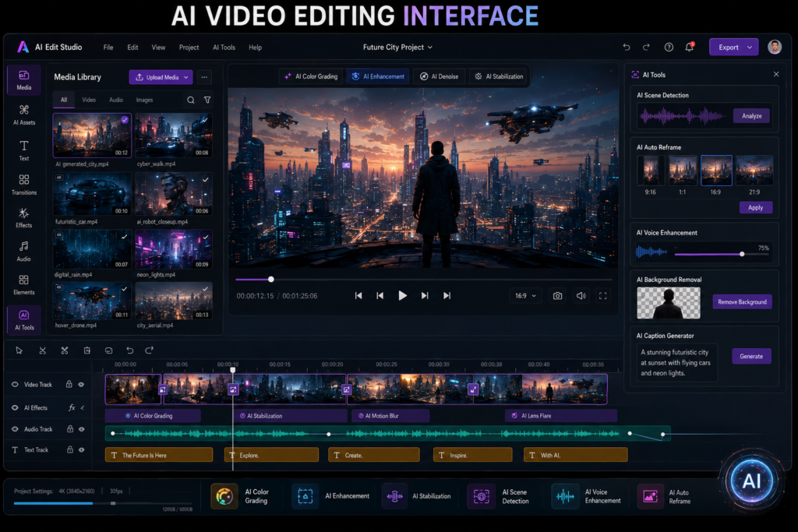The width and height of the screenshot is (798, 532).
Task: Open the Media panel in sidebar
Action: (23, 80)
